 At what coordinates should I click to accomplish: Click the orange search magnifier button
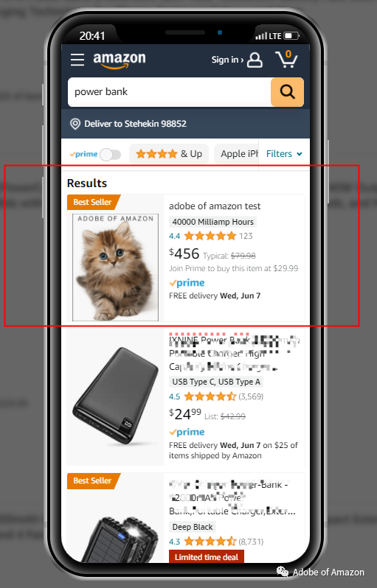pos(287,92)
